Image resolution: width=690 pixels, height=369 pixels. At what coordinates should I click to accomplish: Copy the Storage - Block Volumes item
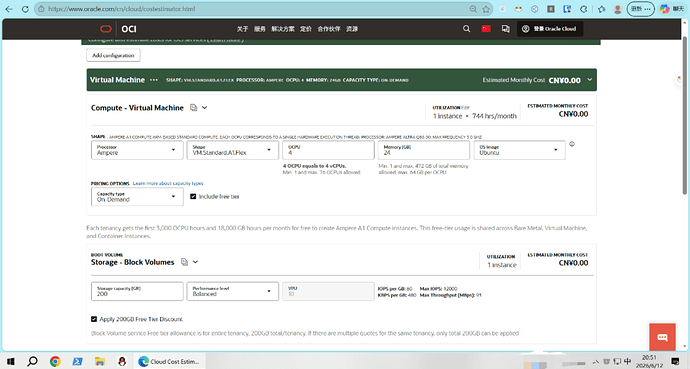pyautogui.click(x=185, y=262)
